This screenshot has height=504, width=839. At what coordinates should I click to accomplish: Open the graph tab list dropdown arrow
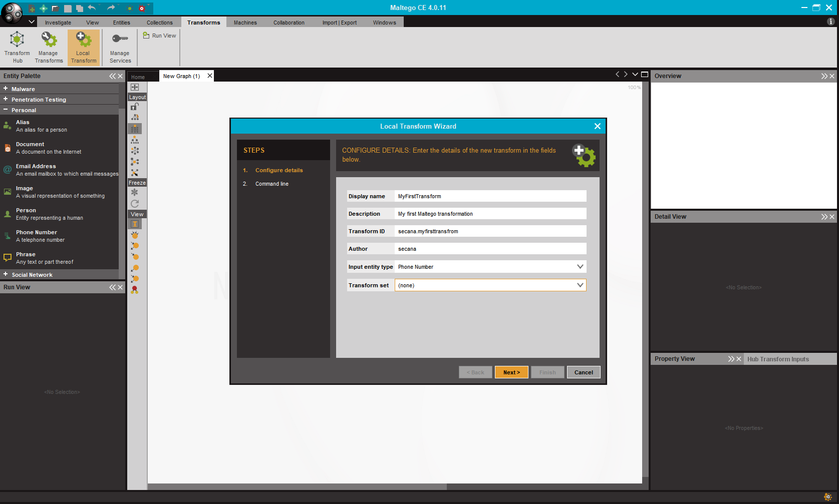coord(635,75)
